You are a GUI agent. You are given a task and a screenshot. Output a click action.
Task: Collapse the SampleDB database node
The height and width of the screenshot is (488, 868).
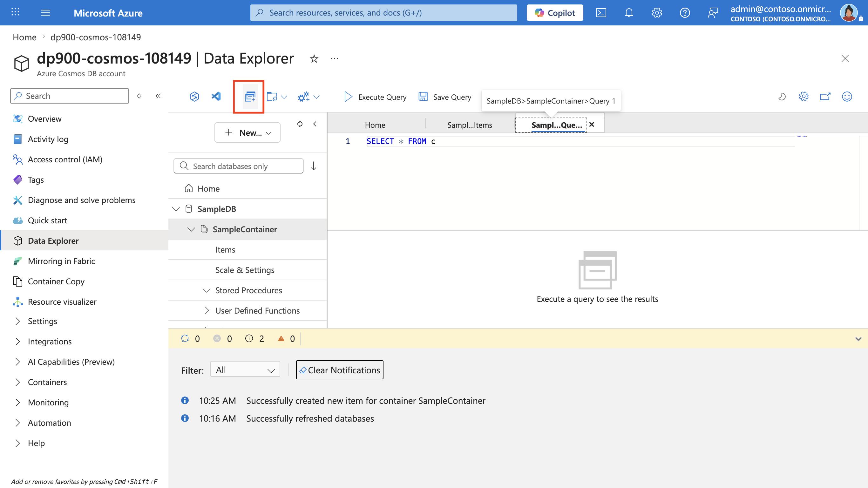[176, 209]
